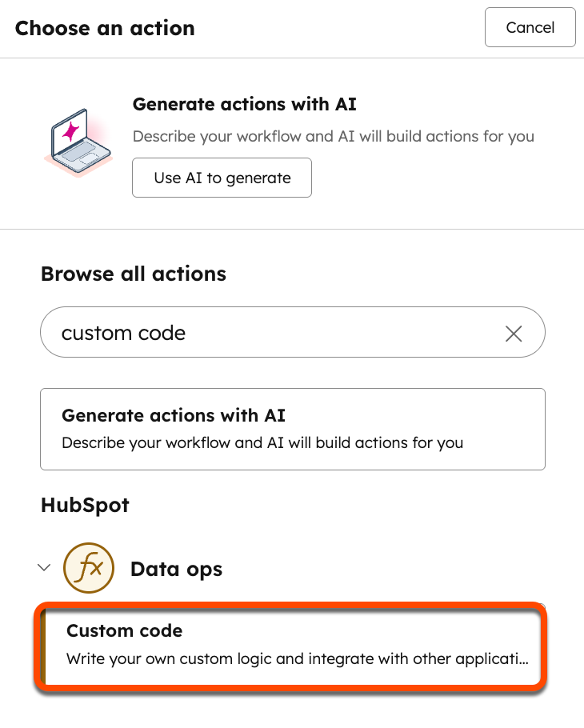
Task: Click the 'Write your own custom logic' description
Action: [297, 660]
